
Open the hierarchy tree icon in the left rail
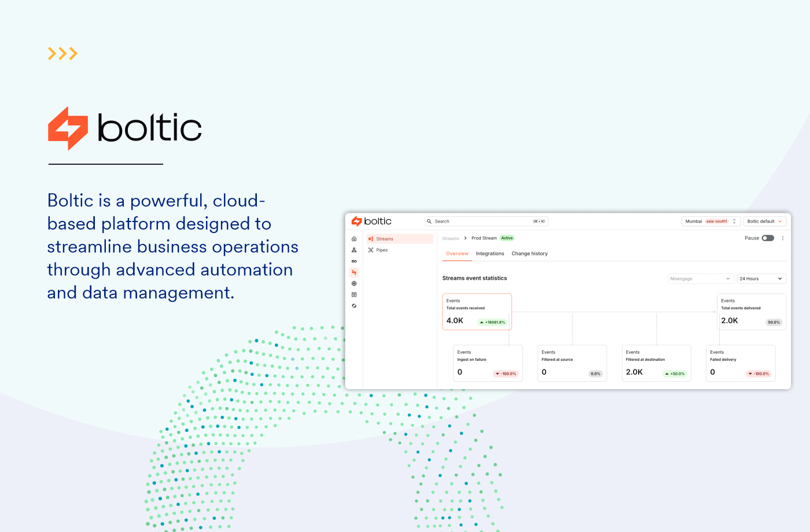click(354, 250)
